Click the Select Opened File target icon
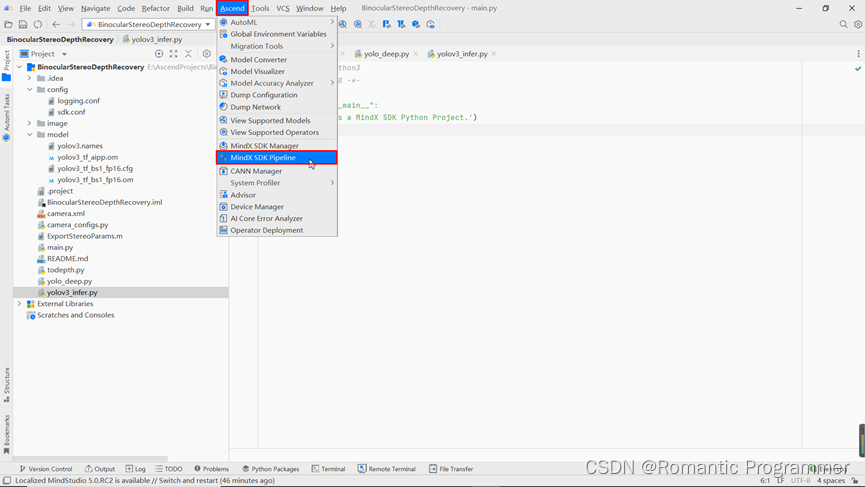The height and width of the screenshot is (487, 865). point(159,53)
